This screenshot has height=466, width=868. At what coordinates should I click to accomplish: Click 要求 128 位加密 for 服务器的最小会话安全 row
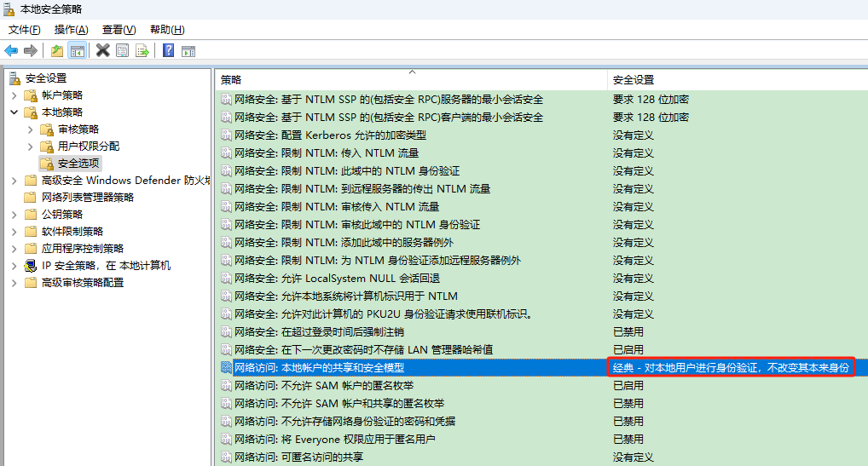[651, 100]
